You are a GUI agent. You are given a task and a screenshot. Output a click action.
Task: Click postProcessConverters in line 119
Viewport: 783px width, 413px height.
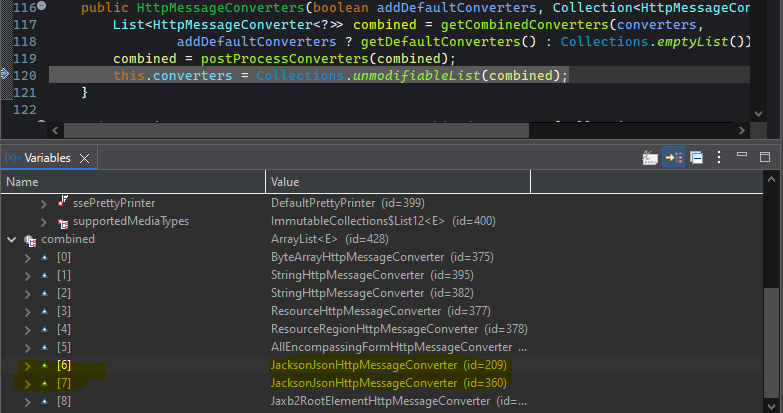(285, 58)
